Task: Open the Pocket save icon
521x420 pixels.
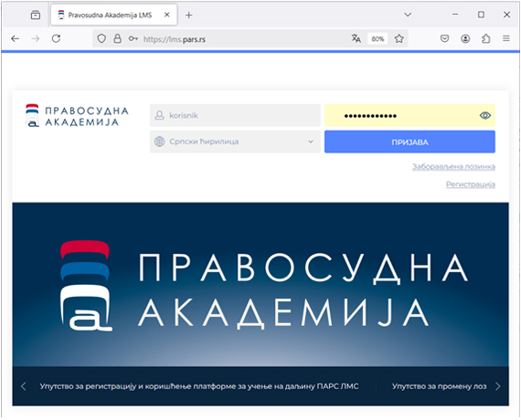Action: [444, 39]
